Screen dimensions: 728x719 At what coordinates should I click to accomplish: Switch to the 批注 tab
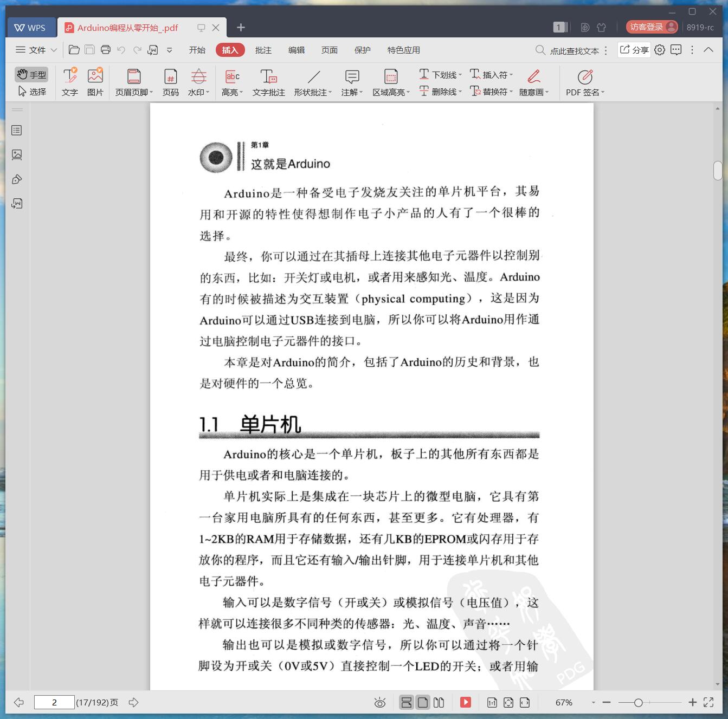tap(263, 50)
